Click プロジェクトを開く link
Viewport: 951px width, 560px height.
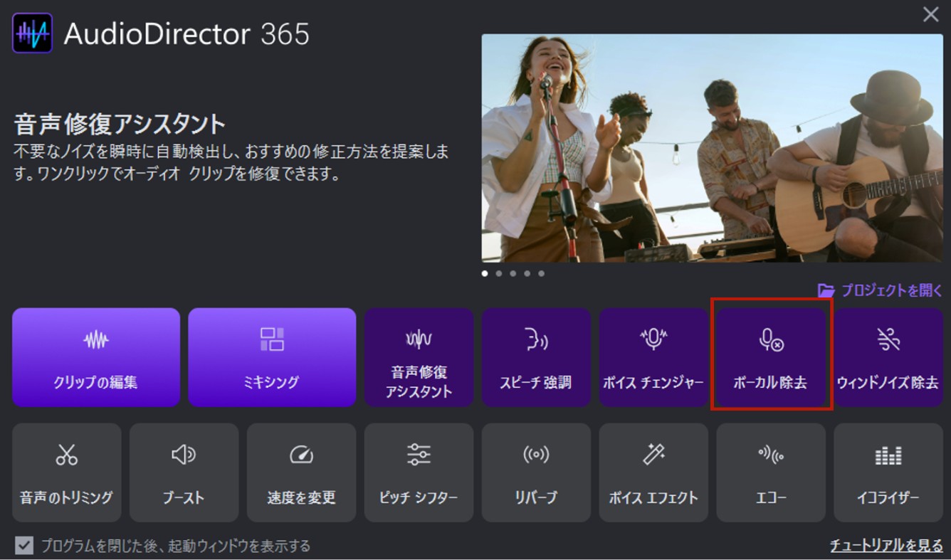(x=881, y=290)
